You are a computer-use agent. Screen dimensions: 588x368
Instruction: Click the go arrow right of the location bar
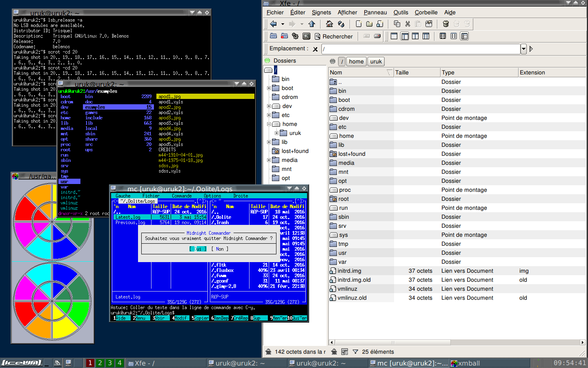(531, 49)
